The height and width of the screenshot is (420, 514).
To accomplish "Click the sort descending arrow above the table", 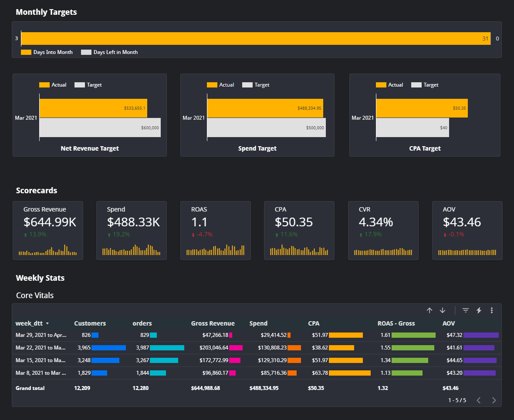I will [442, 310].
